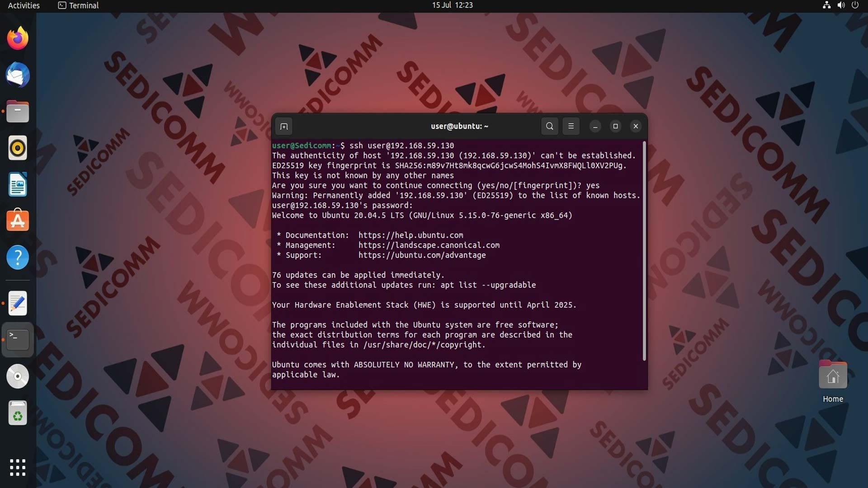Click the https://help.ubuntu.com link
The width and height of the screenshot is (868, 488).
click(410, 235)
